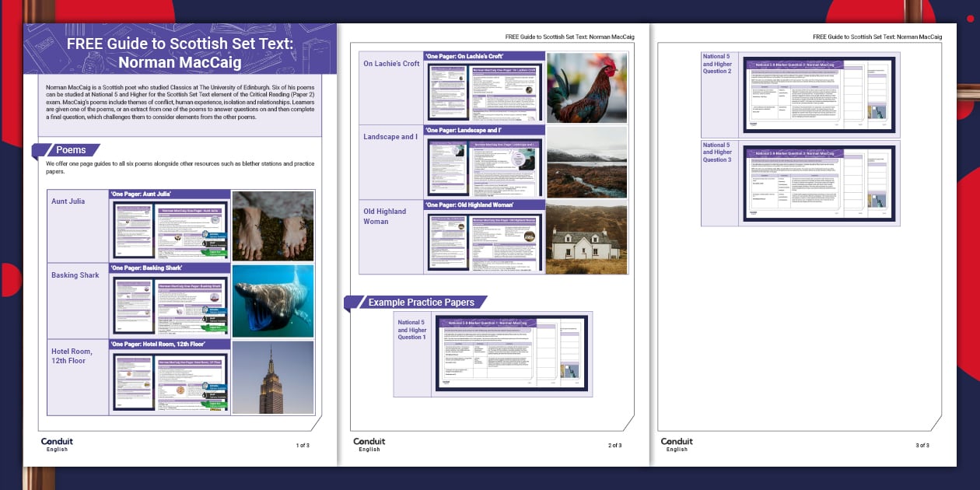Click the Conduit English logo on page 1
This screenshot has height=490, width=980.
[x=56, y=444]
